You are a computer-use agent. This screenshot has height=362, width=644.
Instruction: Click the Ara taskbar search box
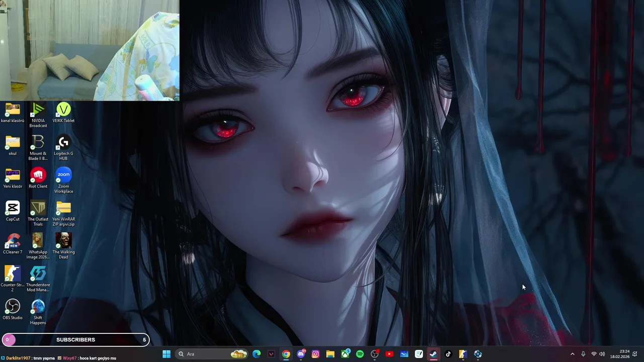click(213, 354)
